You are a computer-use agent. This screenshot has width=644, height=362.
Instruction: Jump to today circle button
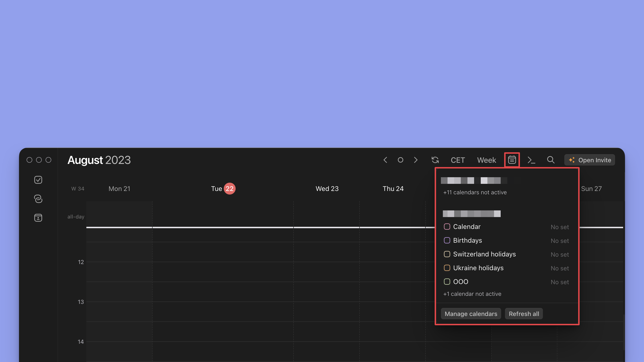(x=401, y=160)
